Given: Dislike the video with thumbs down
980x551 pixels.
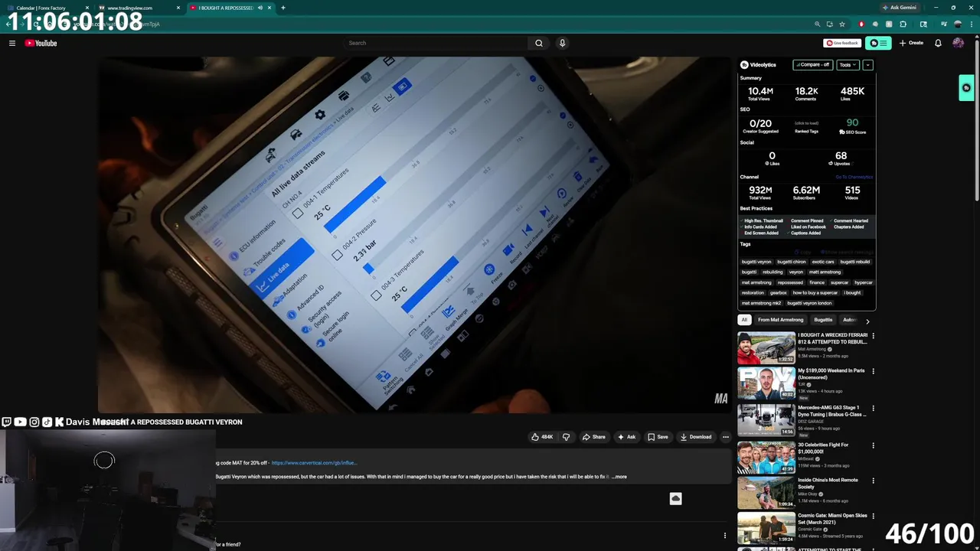Looking at the screenshot, I should pos(566,437).
